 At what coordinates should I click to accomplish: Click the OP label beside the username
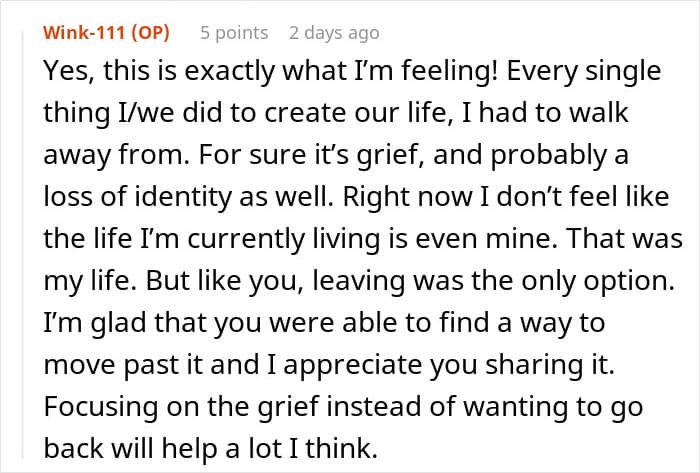pyautogui.click(x=151, y=32)
